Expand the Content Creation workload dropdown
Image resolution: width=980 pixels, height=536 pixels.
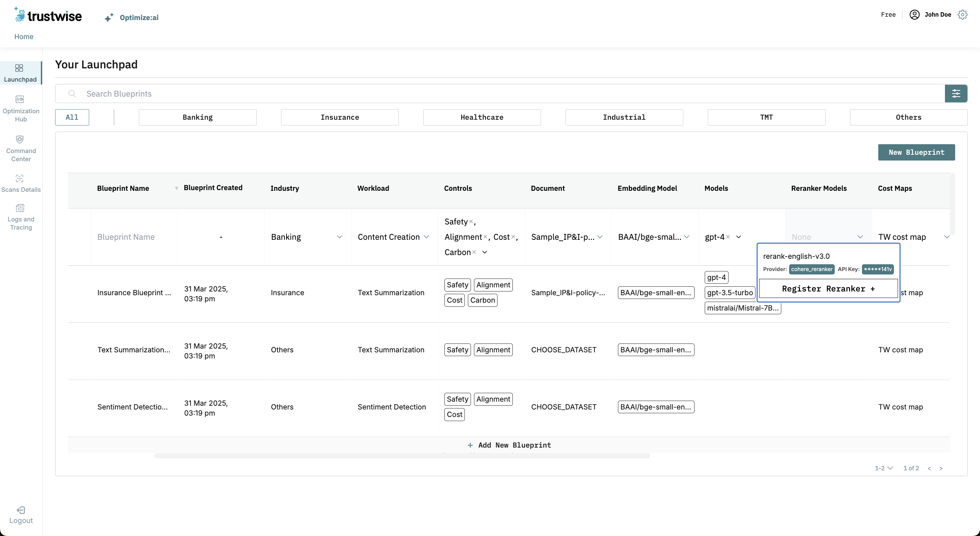[x=426, y=237]
